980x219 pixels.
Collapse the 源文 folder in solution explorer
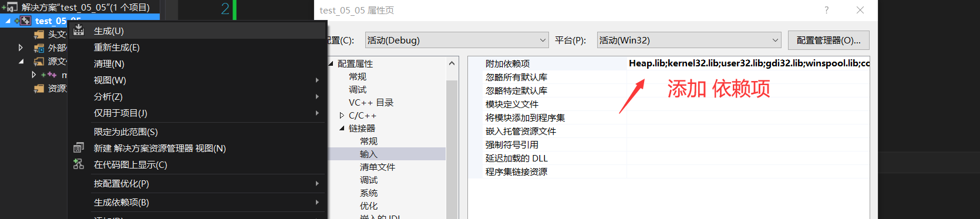21,61
